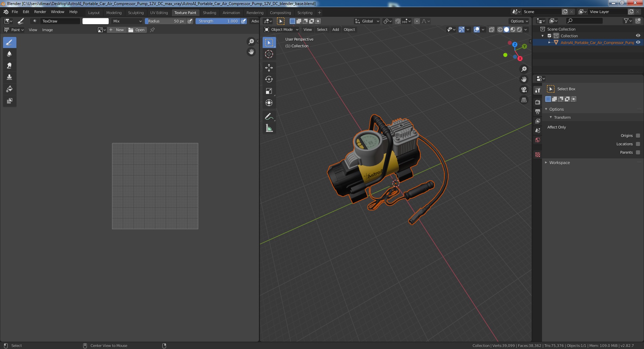Image resolution: width=644 pixels, height=349 pixels.
Task: Click the viewport Select menu
Action: pyautogui.click(x=322, y=30)
